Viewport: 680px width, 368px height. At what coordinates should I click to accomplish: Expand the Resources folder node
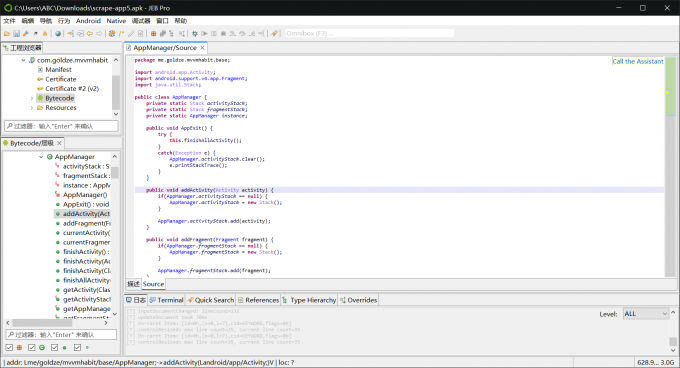point(32,108)
